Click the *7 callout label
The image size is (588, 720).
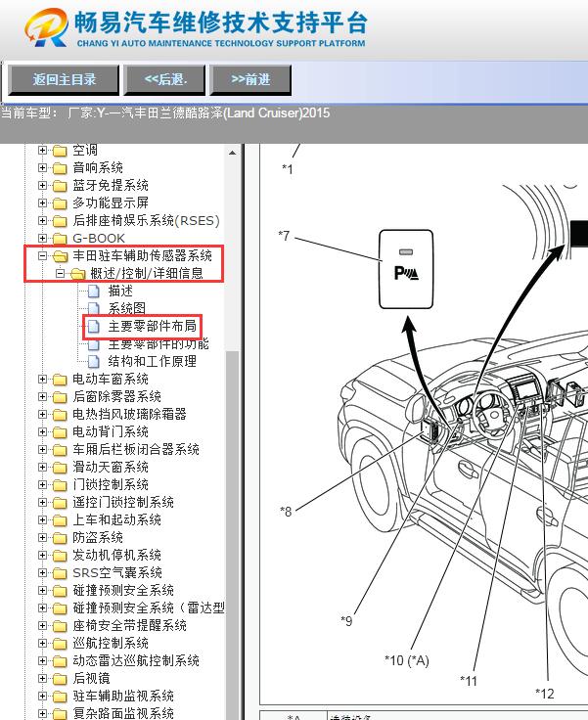tap(284, 236)
